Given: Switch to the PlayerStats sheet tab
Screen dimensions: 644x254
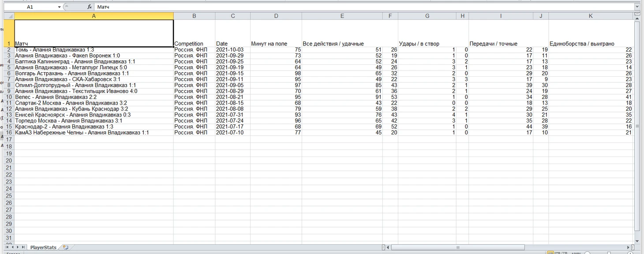Looking at the screenshot, I should (x=43, y=247).
